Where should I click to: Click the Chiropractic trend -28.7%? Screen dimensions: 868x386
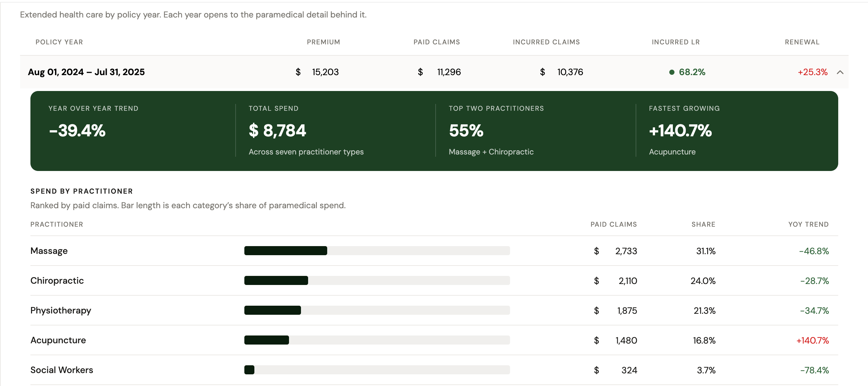coord(814,281)
